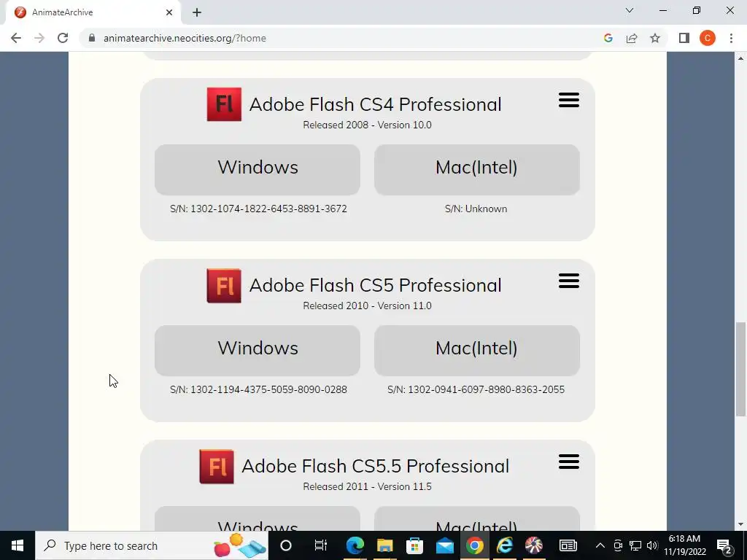
Task: Open the tab search dropdown chevron
Action: coord(630,10)
